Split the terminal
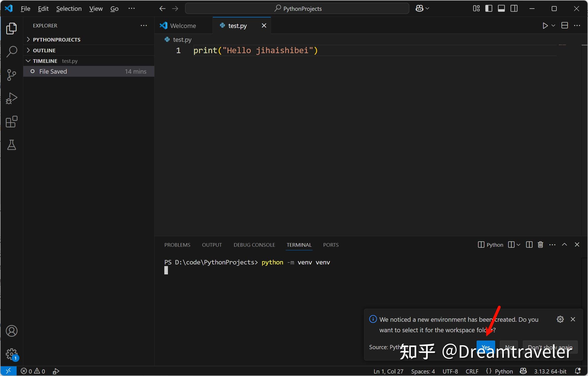The width and height of the screenshot is (588, 376). click(529, 245)
